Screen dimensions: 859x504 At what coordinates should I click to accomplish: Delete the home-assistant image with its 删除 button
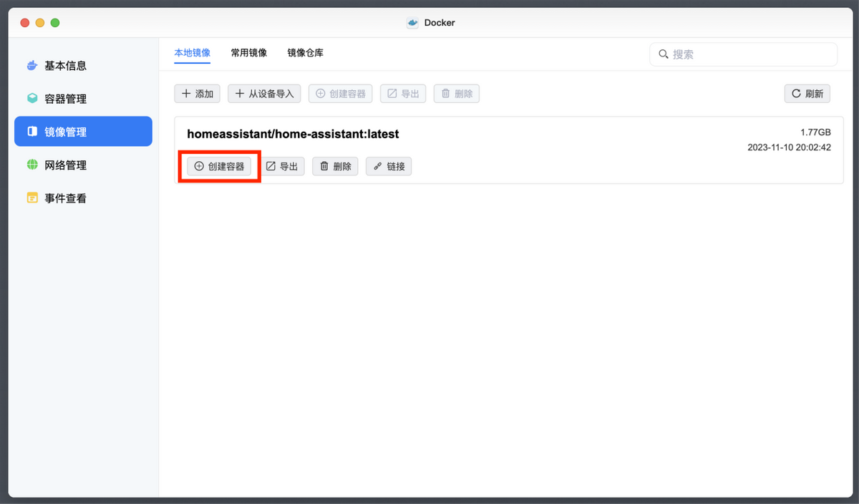(x=335, y=166)
